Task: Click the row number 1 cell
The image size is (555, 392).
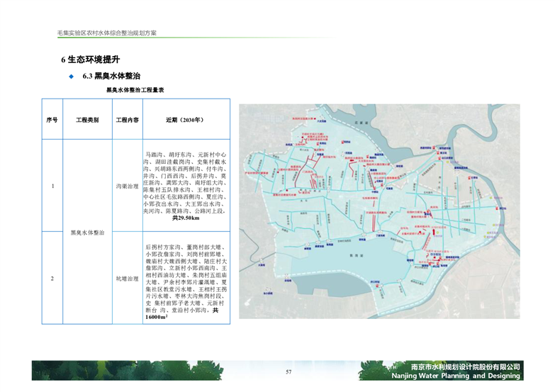Action: coord(52,186)
